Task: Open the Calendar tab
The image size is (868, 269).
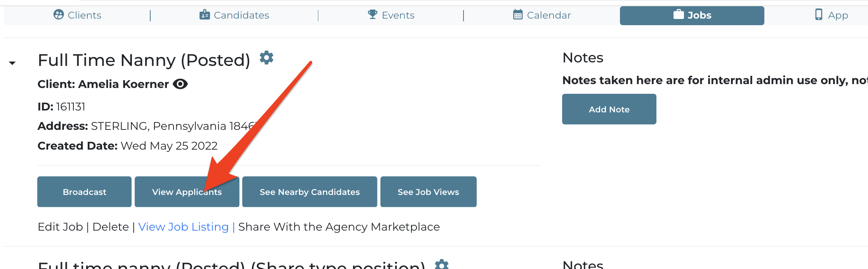Action: [542, 15]
